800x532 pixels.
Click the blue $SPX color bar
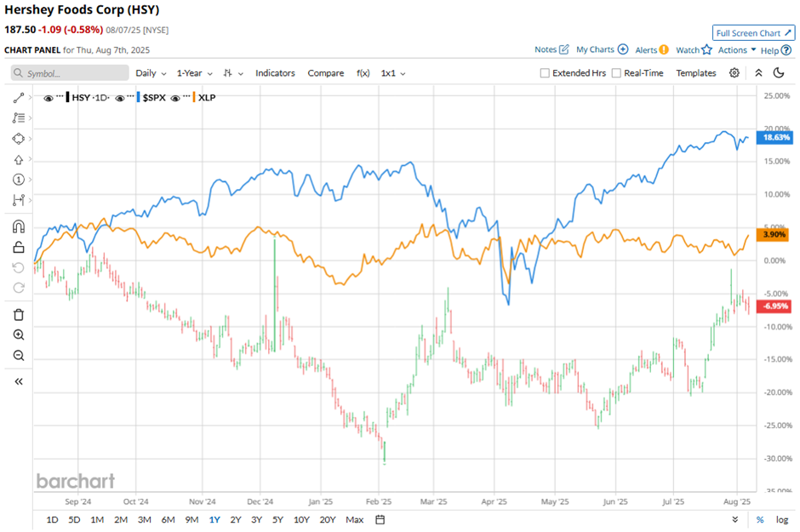[x=138, y=97]
